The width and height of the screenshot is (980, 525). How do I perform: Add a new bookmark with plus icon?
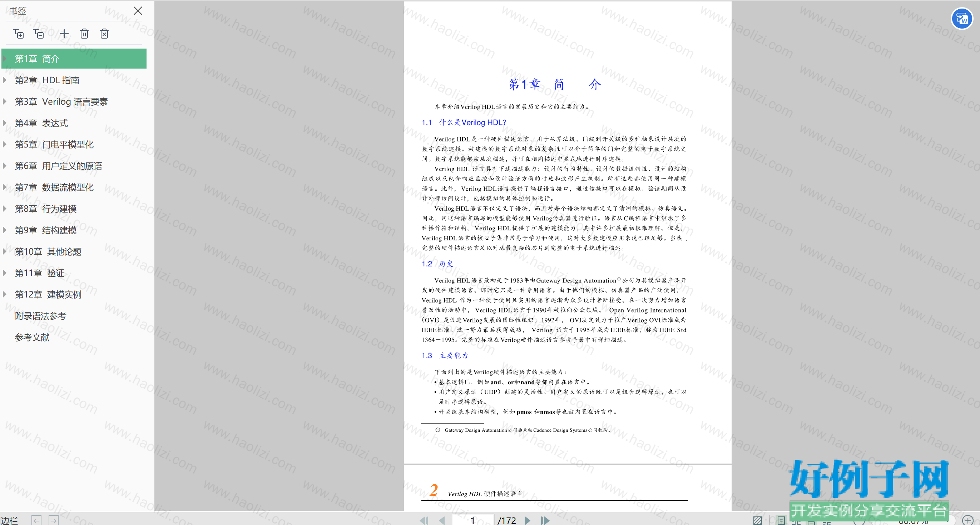pyautogui.click(x=64, y=34)
